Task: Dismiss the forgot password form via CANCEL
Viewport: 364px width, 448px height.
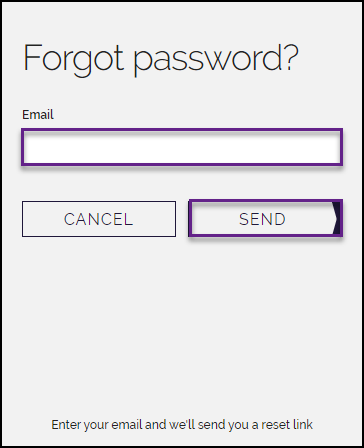Action: click(x=99, y=219)
